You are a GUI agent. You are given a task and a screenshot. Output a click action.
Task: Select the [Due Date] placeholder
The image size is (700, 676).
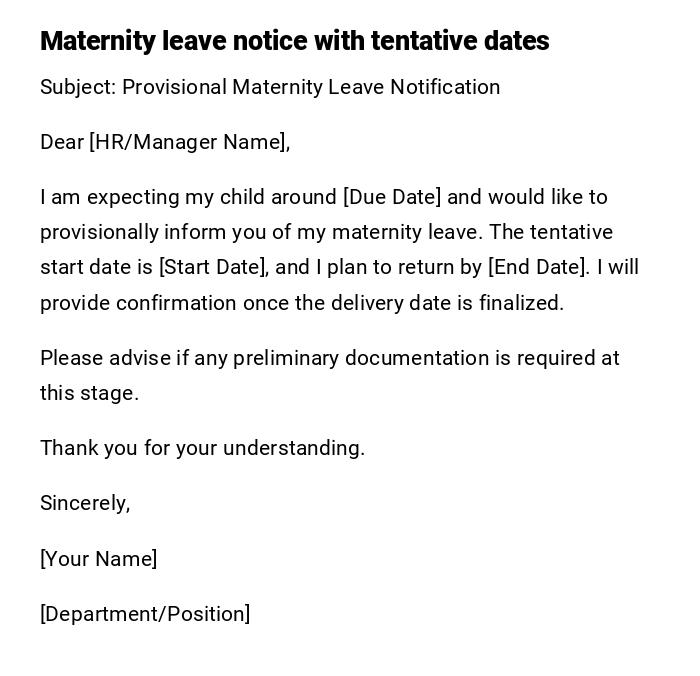pyautogui.click(x=392, y=197)
